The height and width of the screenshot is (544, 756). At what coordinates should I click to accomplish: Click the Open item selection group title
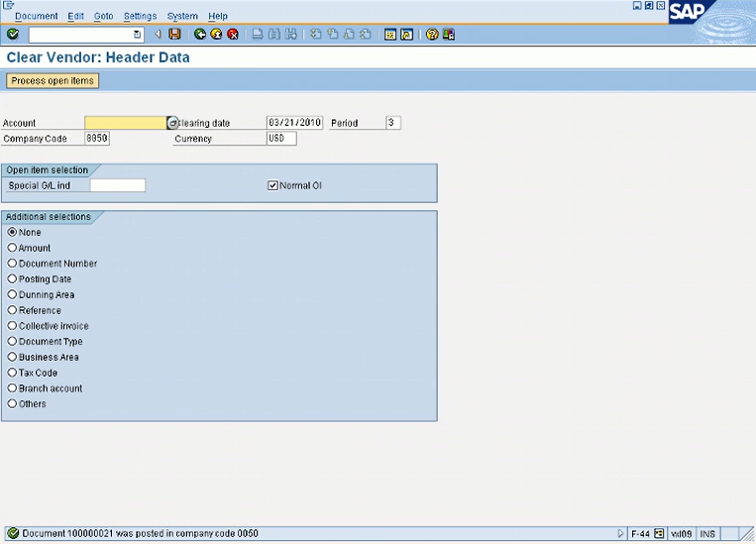(x=48, y=169)
